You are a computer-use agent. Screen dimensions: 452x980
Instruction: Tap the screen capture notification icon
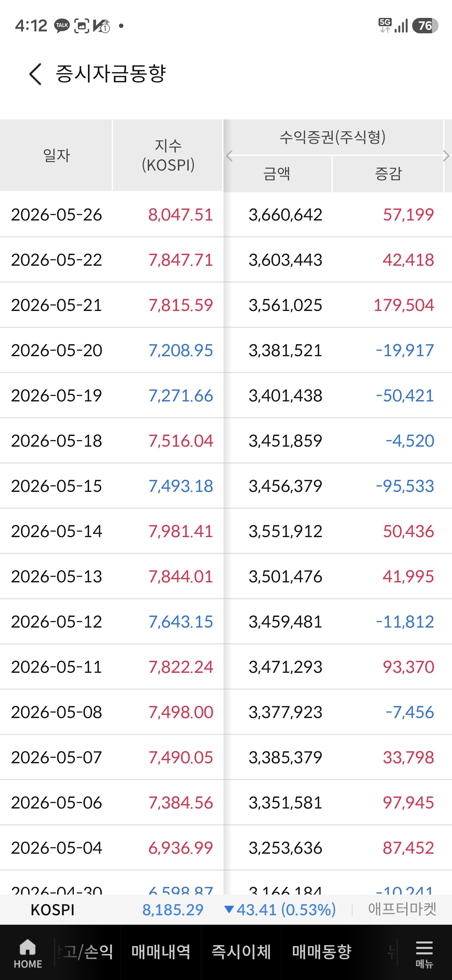pos(81,26)
